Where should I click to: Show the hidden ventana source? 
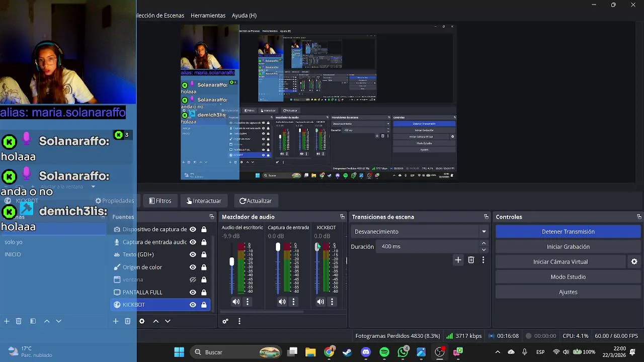[x=193, y=280]
